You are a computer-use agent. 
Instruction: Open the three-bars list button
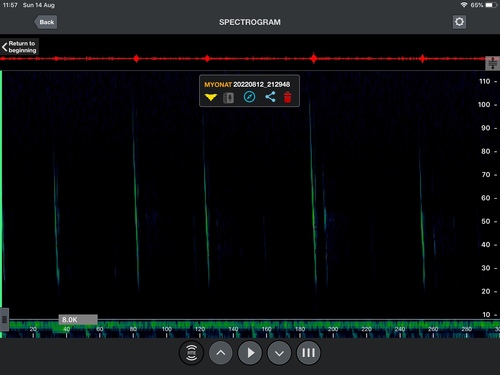(x=308, y=353)
